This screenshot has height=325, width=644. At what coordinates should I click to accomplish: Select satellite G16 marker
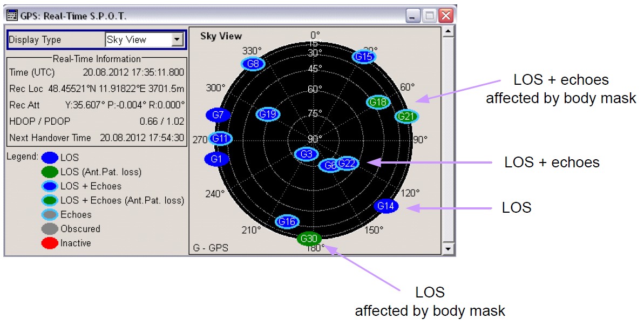tap(287, 221)
